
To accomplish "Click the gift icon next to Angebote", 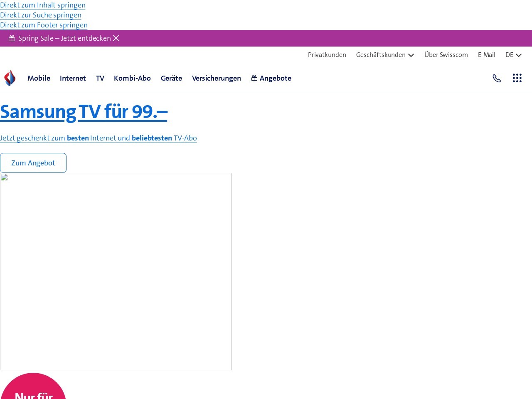I will [x=254, y=78].
